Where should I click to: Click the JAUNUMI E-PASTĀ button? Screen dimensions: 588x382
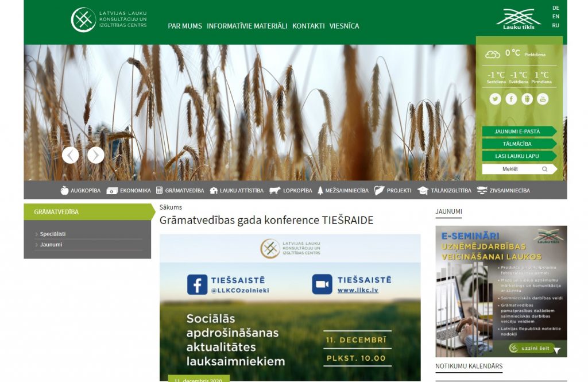517,132
